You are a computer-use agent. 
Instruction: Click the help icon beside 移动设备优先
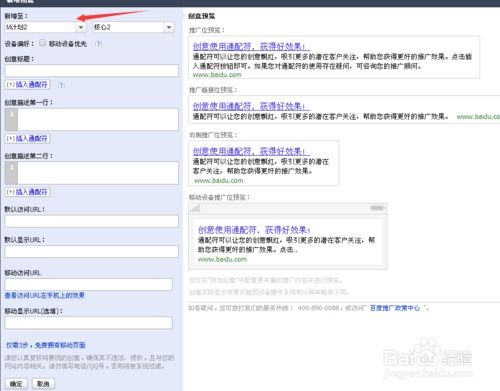click(98, 44)
